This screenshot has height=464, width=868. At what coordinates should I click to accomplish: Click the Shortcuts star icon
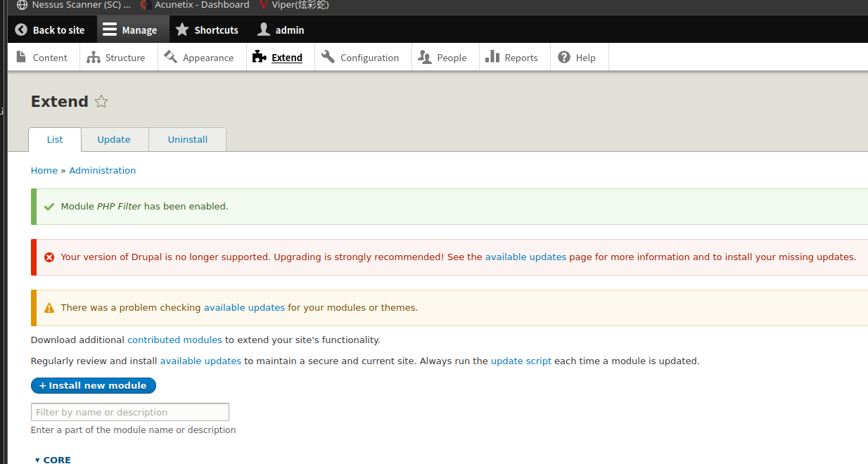(x=182, y=30)
